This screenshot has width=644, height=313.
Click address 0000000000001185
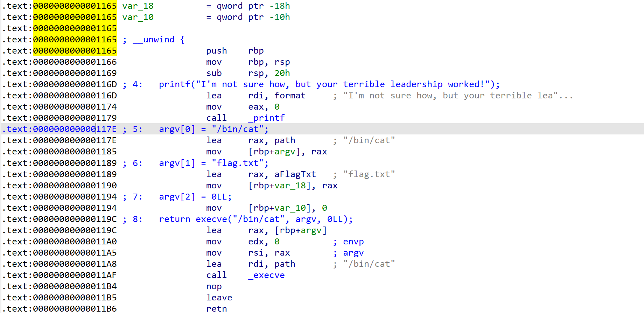pos(75,152)
